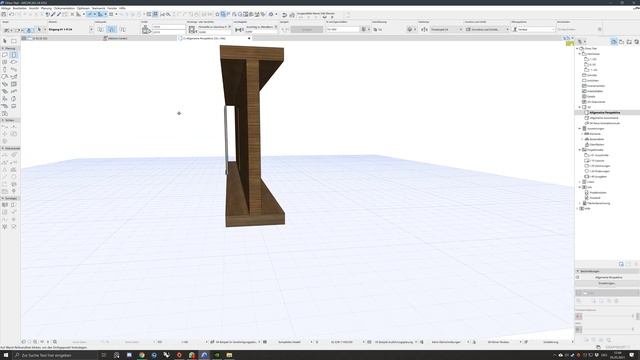Screen dimensions: 640x360
Task: Select Allgemeine Perspektive in navigator tree
Action: (x=604, y=112)
